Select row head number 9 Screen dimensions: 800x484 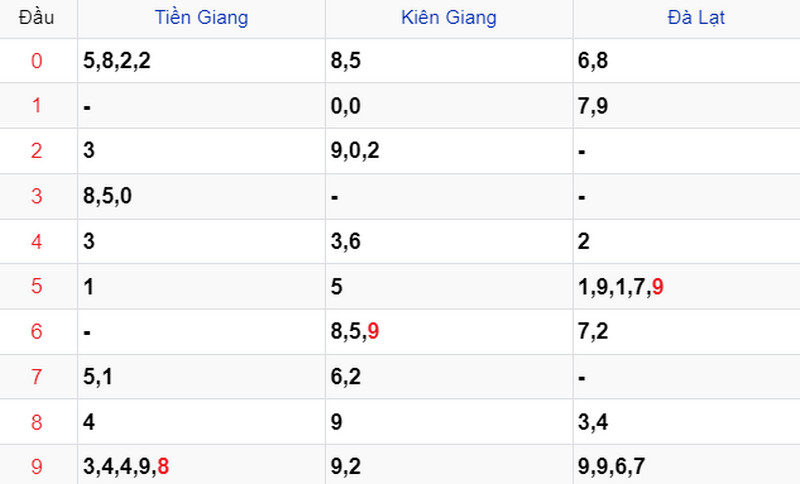pos(36,467)
